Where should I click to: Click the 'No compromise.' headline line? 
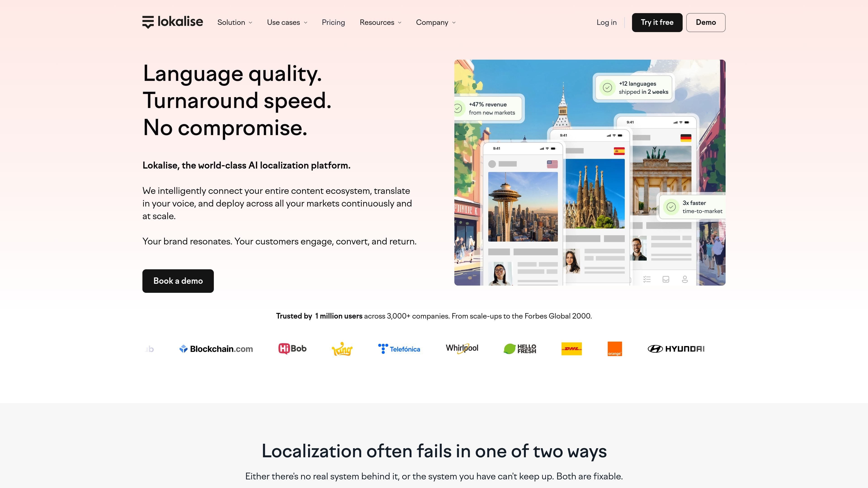pyautogui.click(x=225, y=128)
